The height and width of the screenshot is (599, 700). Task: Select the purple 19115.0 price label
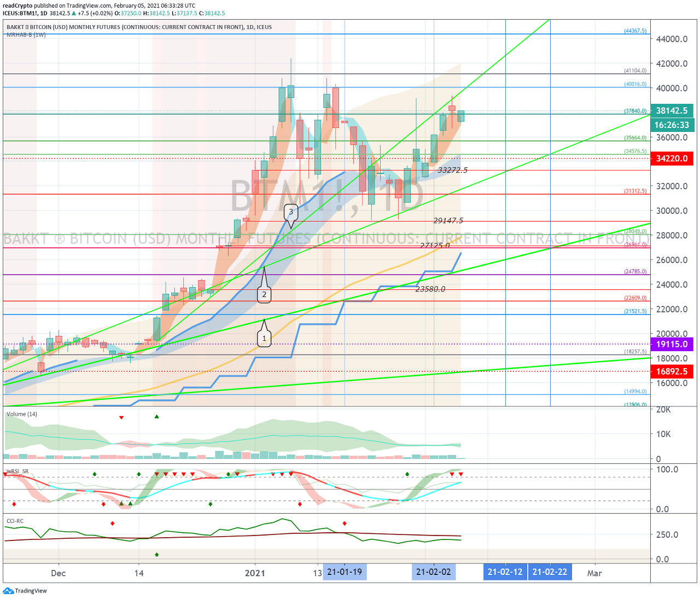[x=672, y=345]
